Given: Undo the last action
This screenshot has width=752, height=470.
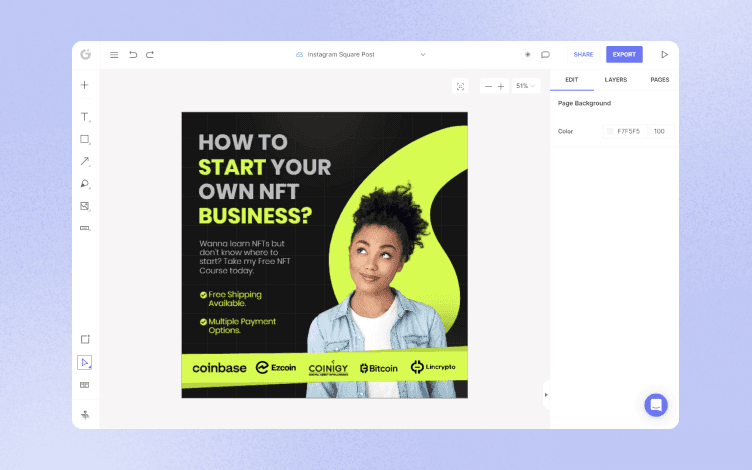Looking at the screenshot, I should [133, 55].
